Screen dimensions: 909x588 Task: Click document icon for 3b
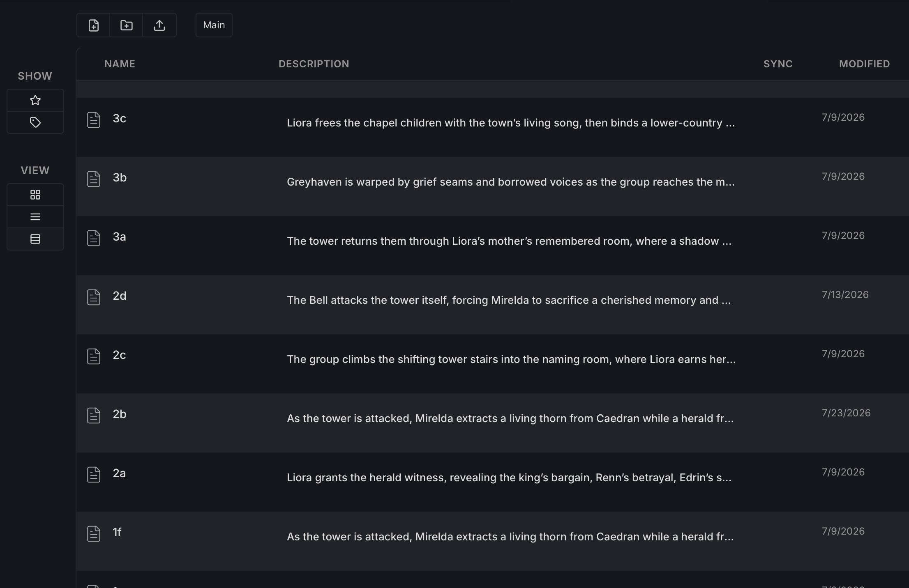coord(94,179)
